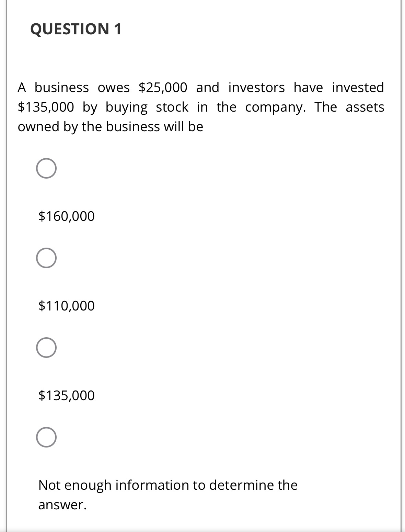405x532 pixels.
Task: Click the QUESTION 1 heading
Action: [x=76, y=29]
